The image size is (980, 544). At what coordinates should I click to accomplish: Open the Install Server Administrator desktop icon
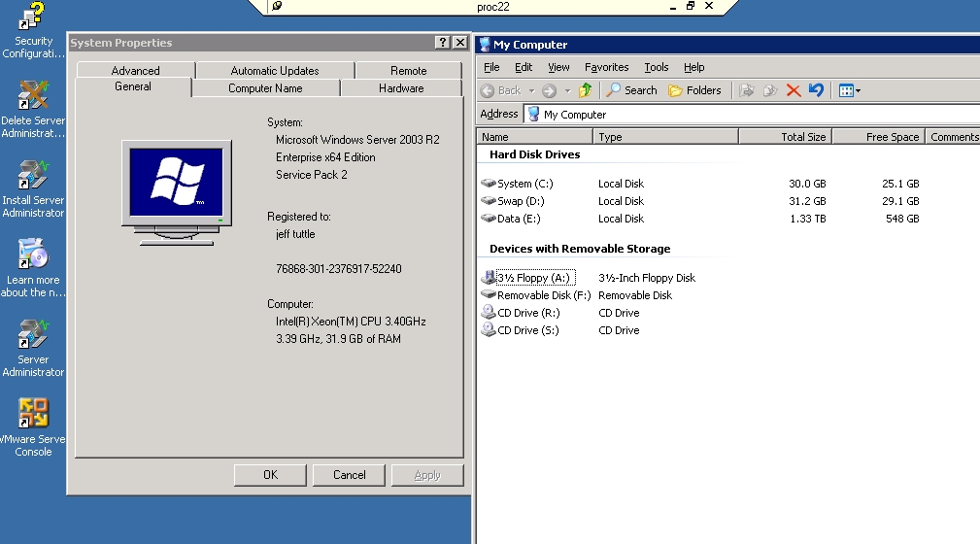coord(32,188)
